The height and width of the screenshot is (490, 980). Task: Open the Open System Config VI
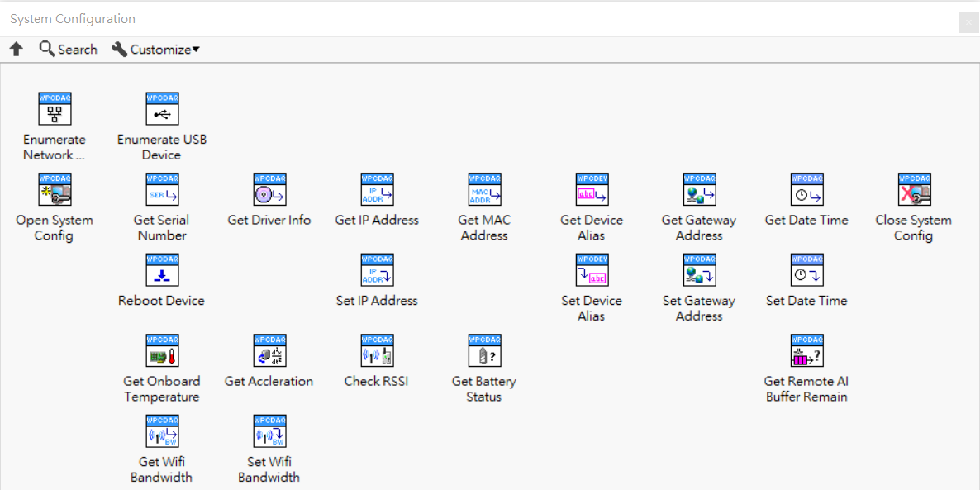point(55,189)
